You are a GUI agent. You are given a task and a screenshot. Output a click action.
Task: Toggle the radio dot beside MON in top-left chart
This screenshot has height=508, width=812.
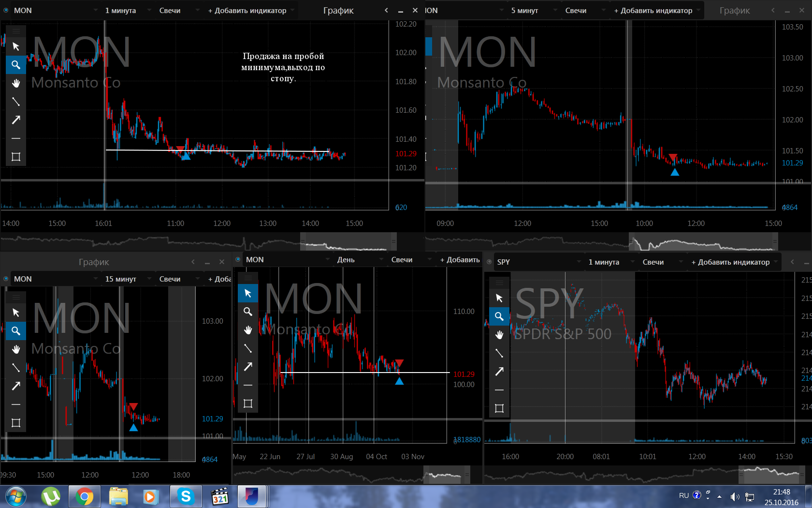pos(6,10)
